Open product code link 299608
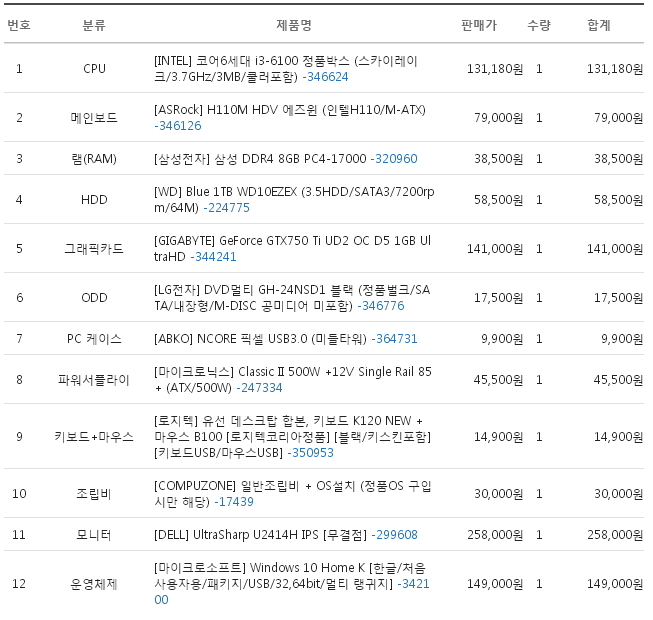This screenshot has height=620, width=653. (x=394, y=535)
